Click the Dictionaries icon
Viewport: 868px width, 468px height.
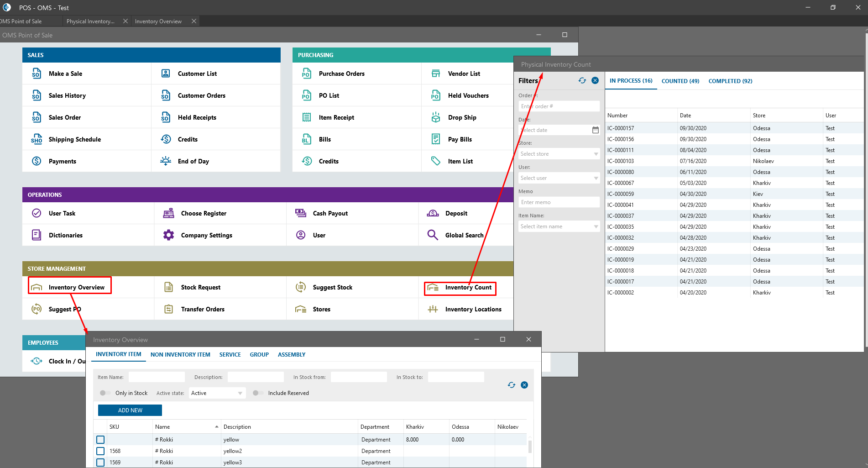(37, 235)
